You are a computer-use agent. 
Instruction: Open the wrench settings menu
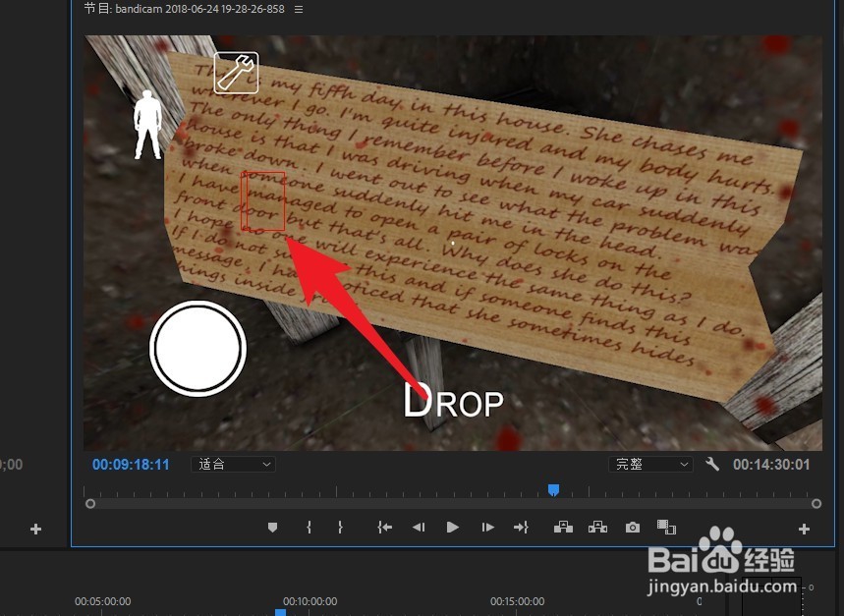click(712, 465)
